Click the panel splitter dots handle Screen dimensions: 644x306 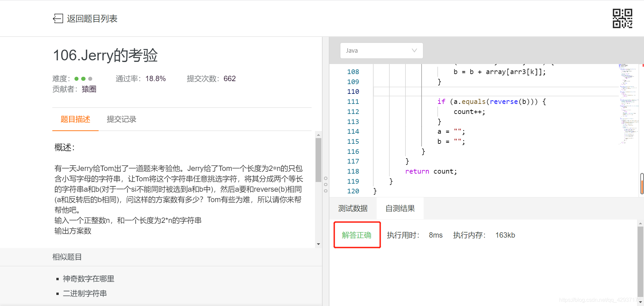pos(326,185)
